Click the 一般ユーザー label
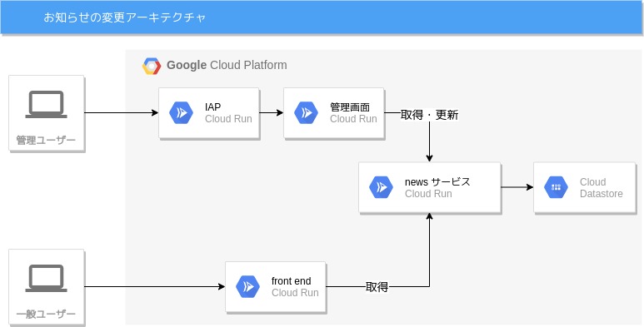 click(46, 315)
